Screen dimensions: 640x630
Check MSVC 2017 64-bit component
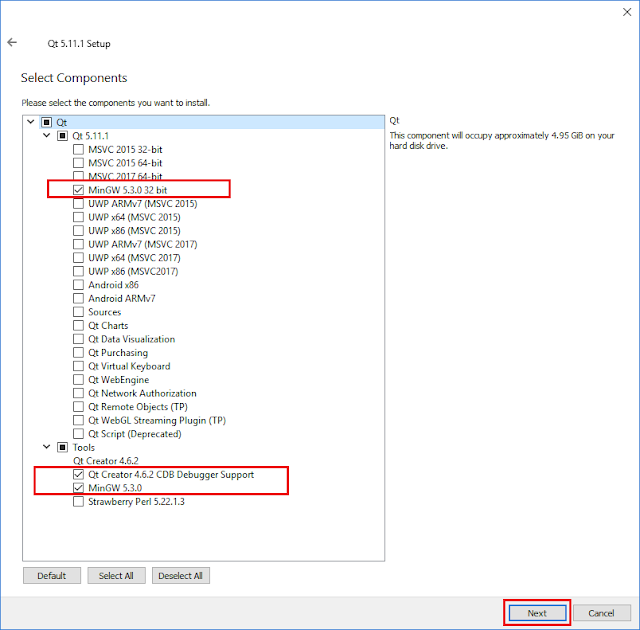tap(78, 176)
